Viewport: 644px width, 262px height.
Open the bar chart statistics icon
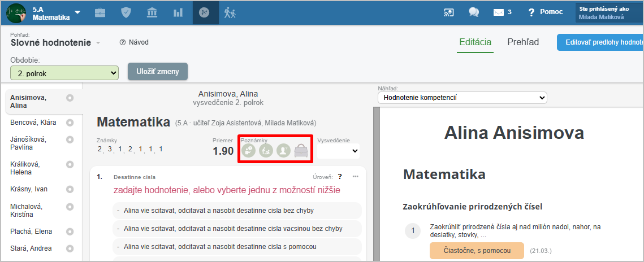pos(178,12)
